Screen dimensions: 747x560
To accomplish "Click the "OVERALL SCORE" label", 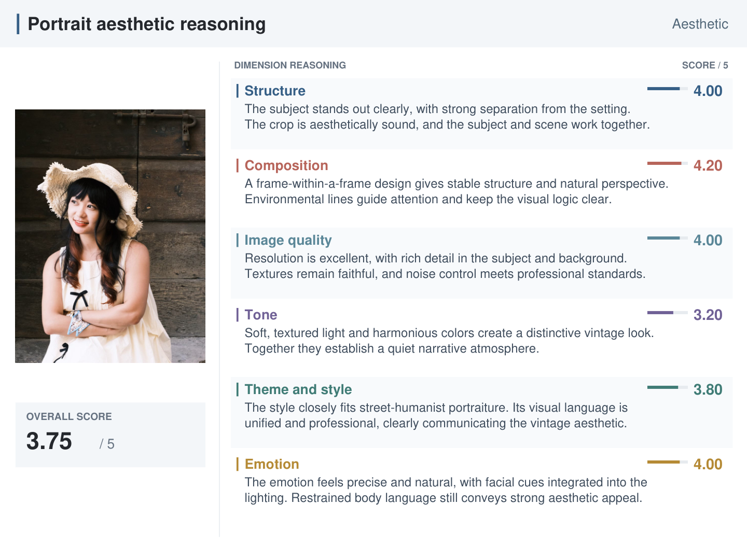I will [69, 416].
